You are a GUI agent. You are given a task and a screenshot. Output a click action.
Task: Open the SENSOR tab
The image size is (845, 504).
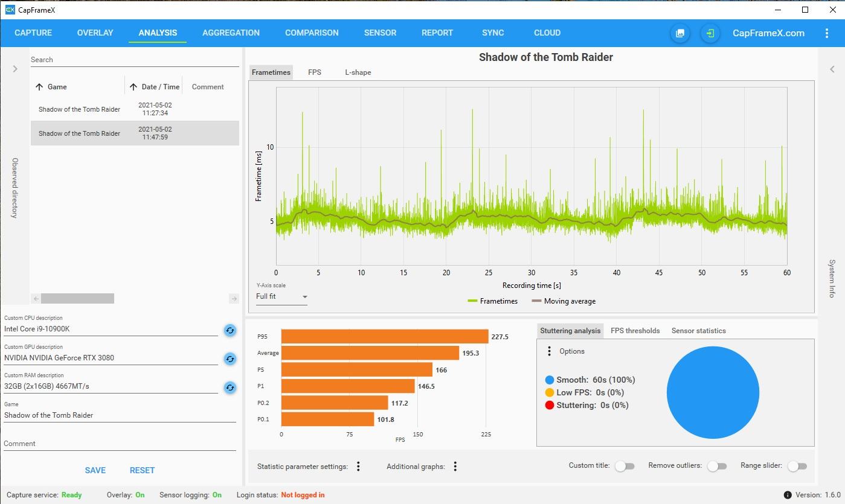(x=381, y=33)
